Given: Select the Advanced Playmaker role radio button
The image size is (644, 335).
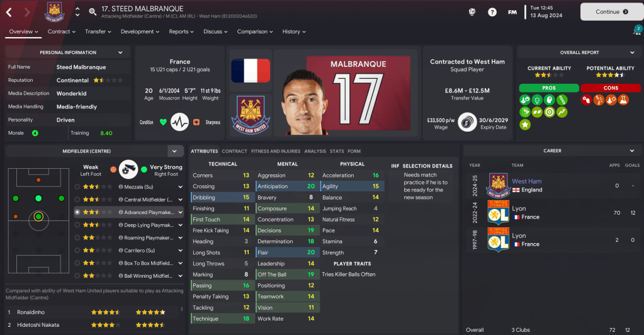Looking at the screenshot, I should (x=77, y=212).
